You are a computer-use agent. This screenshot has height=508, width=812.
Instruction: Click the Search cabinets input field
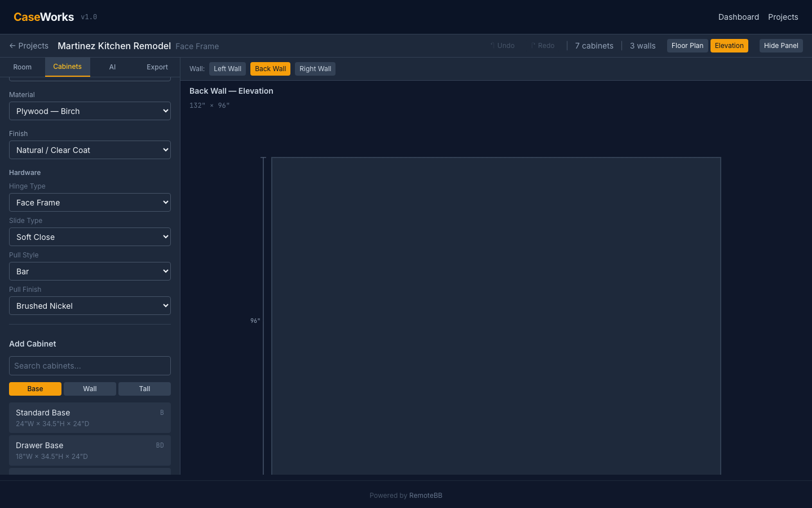point(90,366)
